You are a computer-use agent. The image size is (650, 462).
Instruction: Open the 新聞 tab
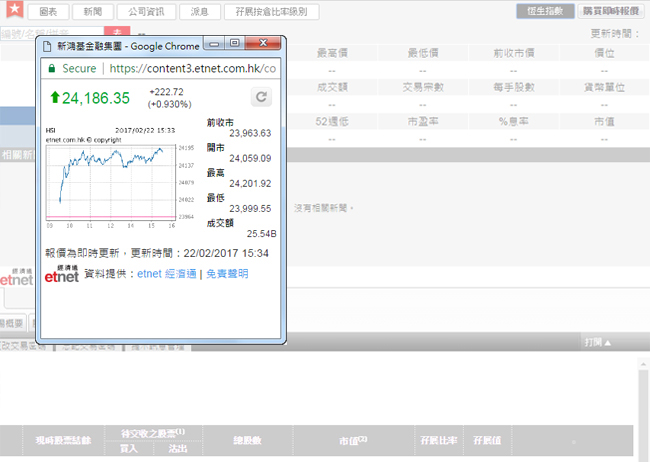tap(93, 12)
